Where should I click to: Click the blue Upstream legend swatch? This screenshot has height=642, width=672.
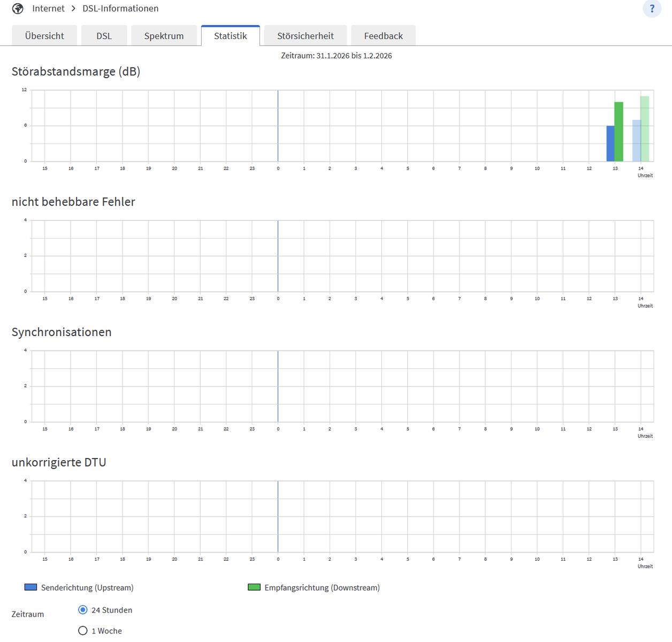31,587
